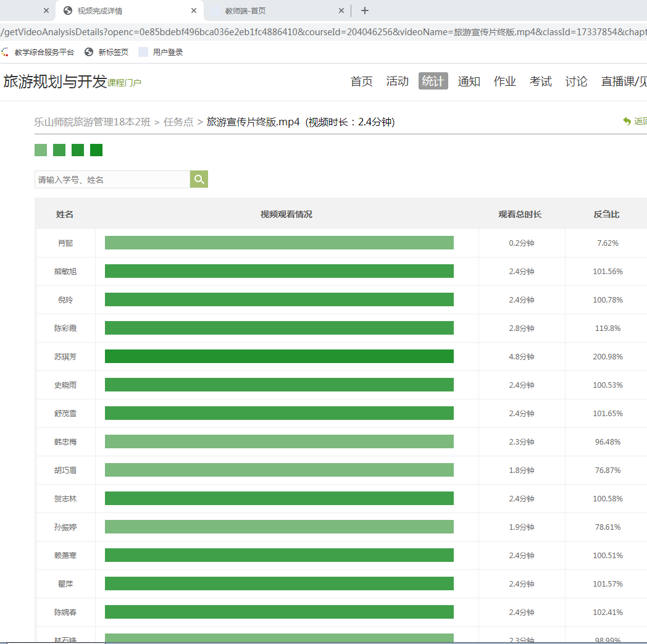
Task: Click 乐山师院旅游管理18本2班 breadcrumb link
Action: tap(93, 122)
